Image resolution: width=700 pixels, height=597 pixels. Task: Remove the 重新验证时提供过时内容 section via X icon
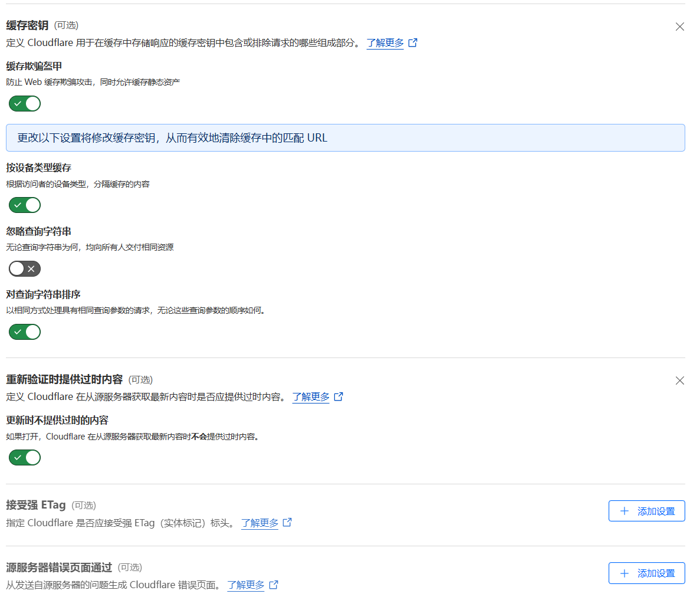pos(679,380)
